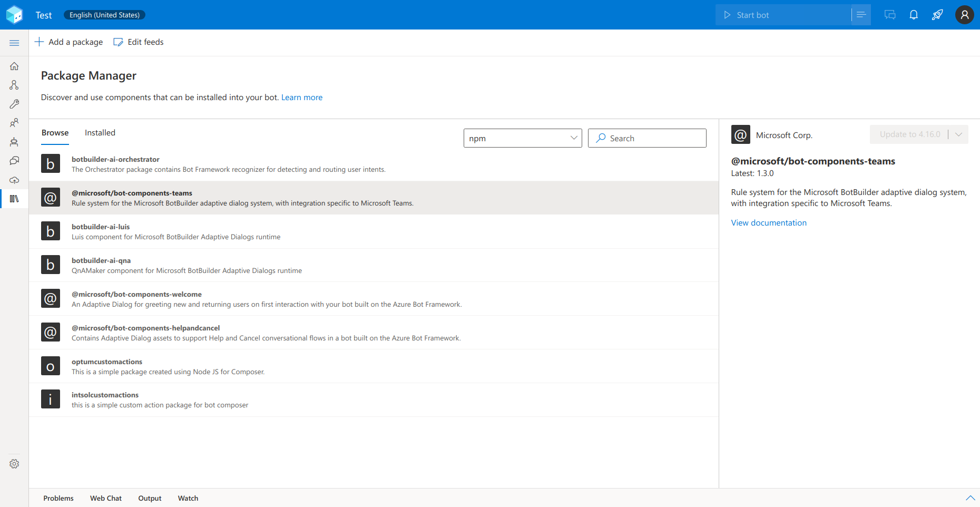Expand the bottom debug panel chevron
Viewport: 980px width, 507px height.
(971, 498)
